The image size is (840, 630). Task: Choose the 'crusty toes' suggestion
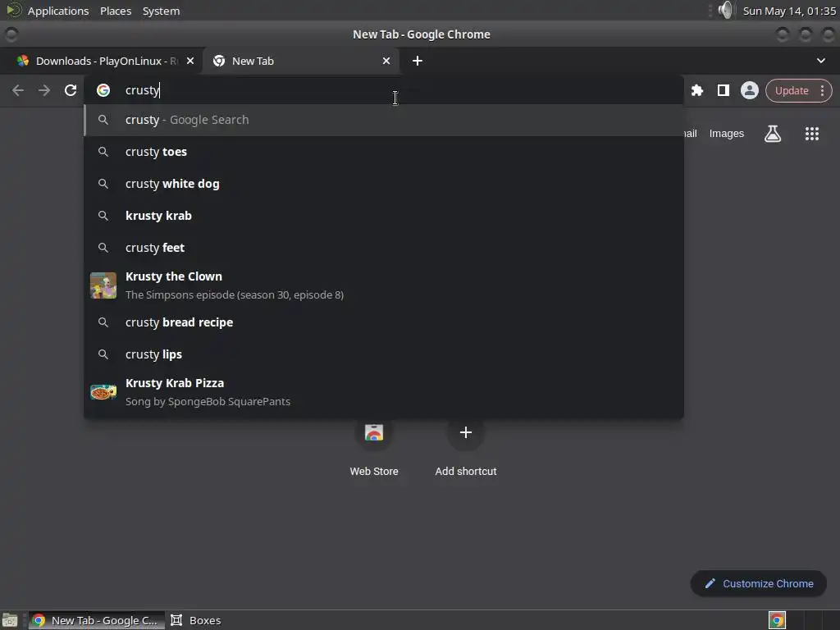384,152
